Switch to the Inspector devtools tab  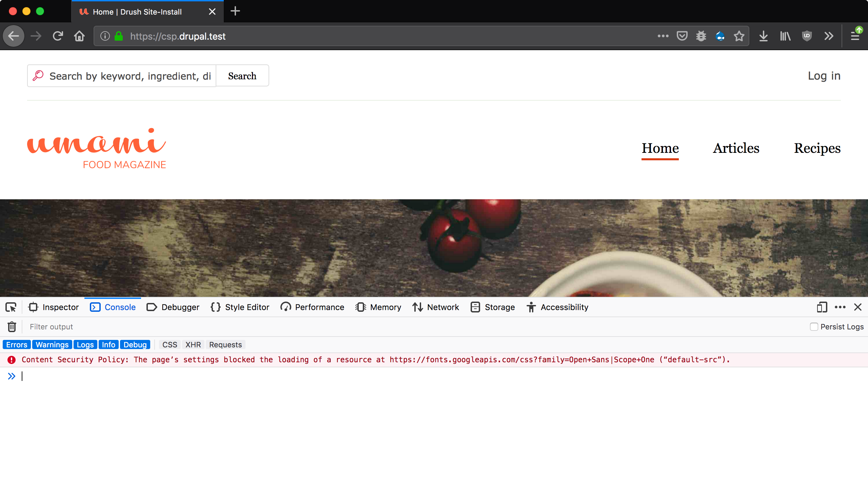pyautogui.click(x=54, y=307)
